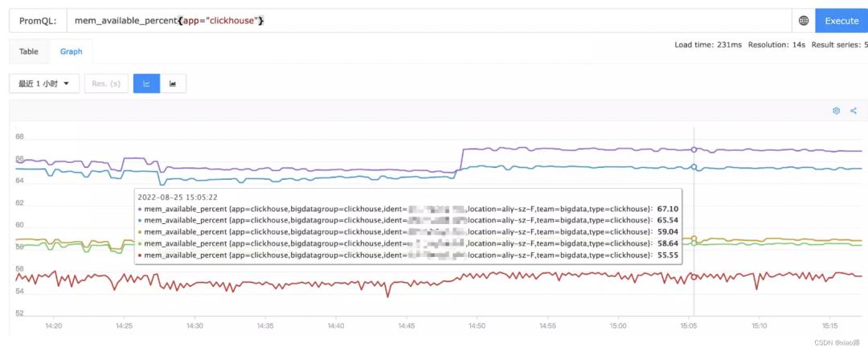868x351 pixels.
Task: Switch to the Graph tab
Action: click(72, 51)
